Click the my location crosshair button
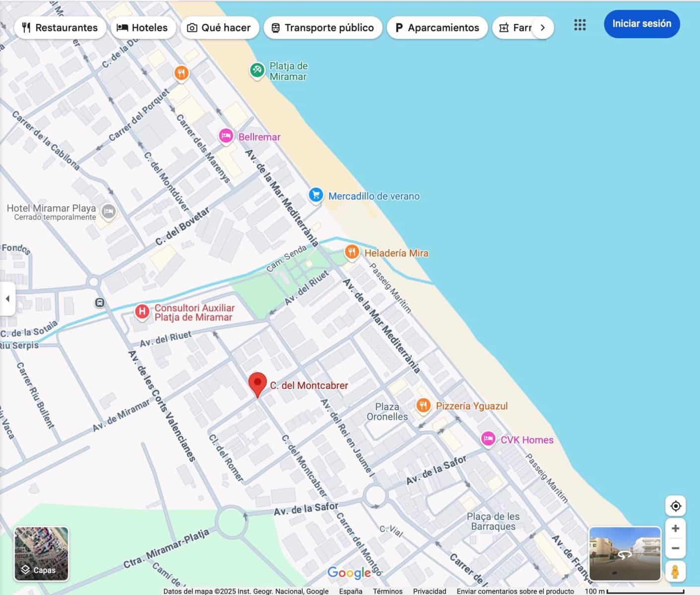 (x=675, y=505)
